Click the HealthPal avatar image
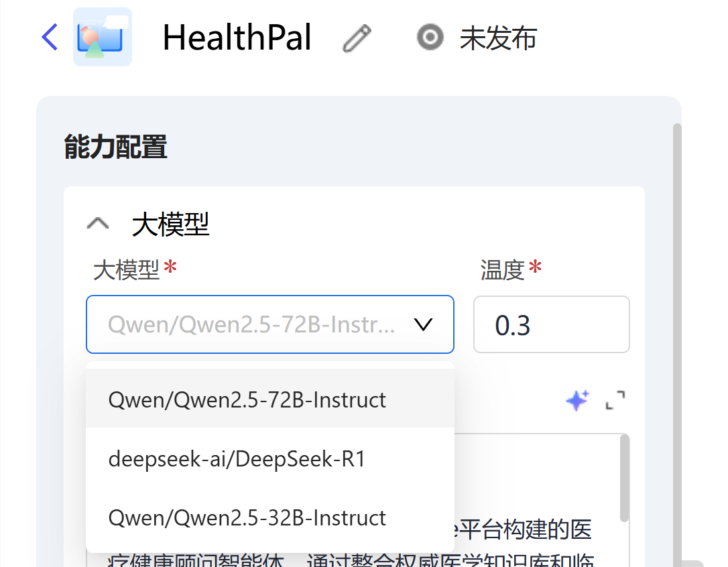This screenshot has width=728, height=567. [x=103, y=37]
